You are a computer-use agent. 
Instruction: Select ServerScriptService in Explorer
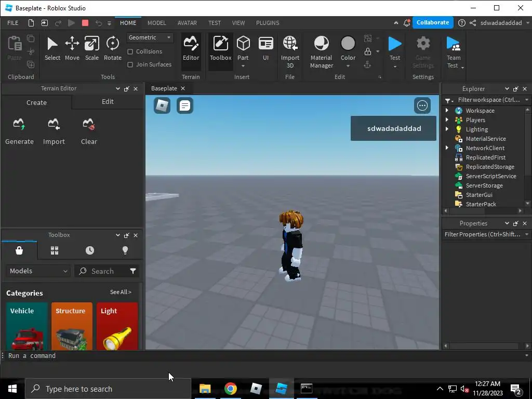490,176
